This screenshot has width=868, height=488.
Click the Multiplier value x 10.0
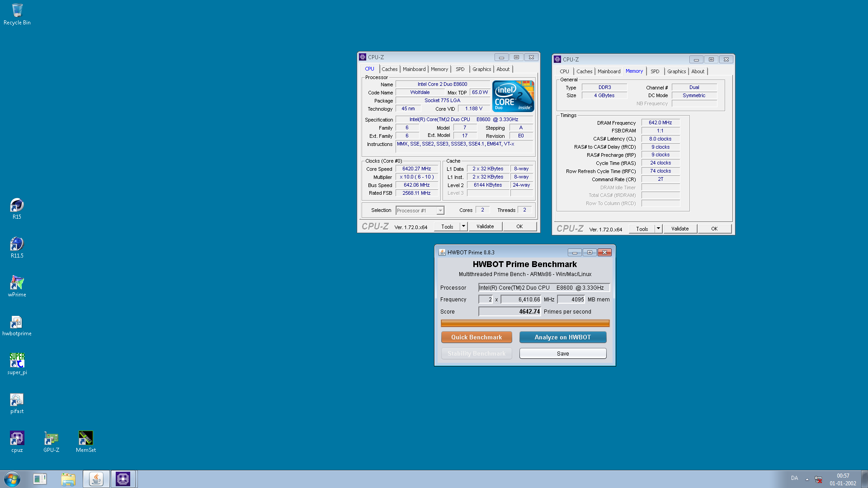tap(416, 177)
